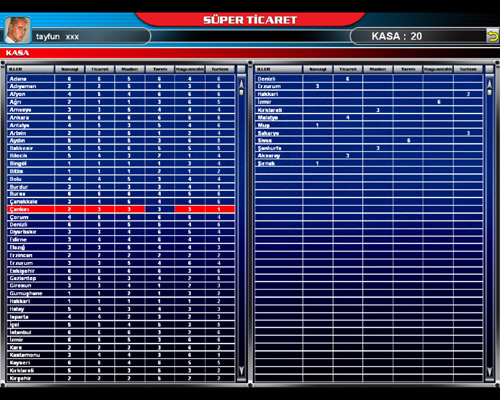
Task: Click Ticaret column header in left table
Action: coord(100,69)
